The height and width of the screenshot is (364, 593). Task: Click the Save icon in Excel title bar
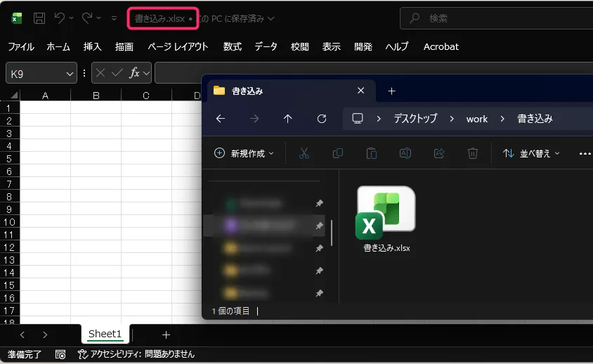39,18
